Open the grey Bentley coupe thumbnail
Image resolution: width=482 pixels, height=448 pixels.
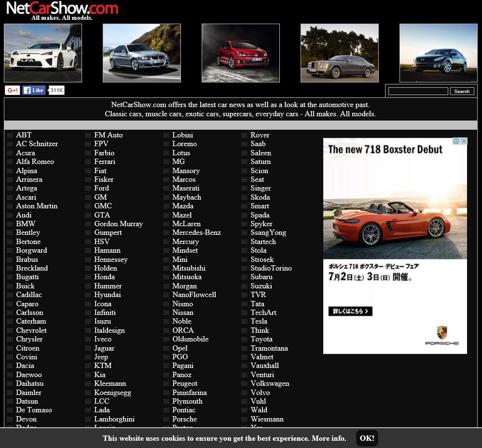[340, 53]
